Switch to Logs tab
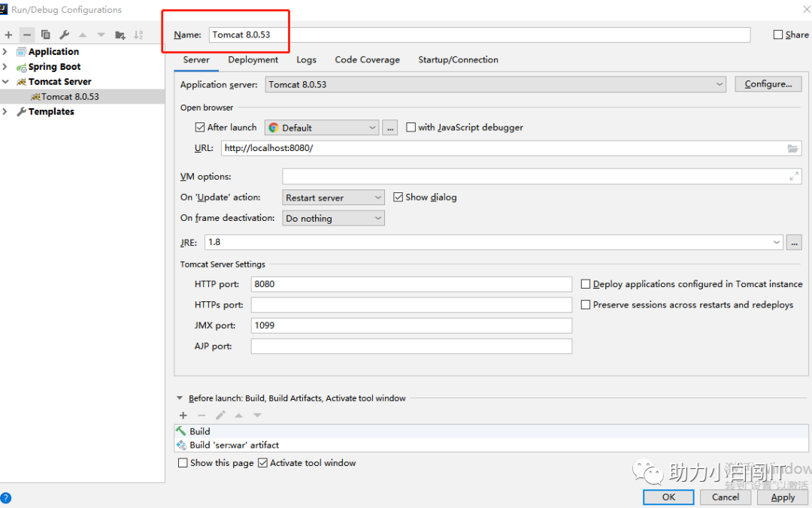This screenshot has width=812, height=508. [x=306, y=60]
